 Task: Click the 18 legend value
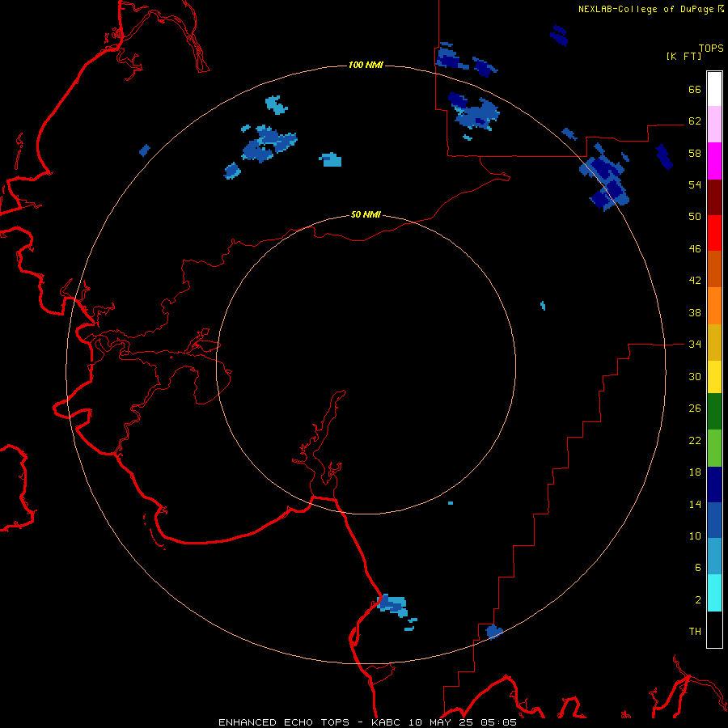695,472
